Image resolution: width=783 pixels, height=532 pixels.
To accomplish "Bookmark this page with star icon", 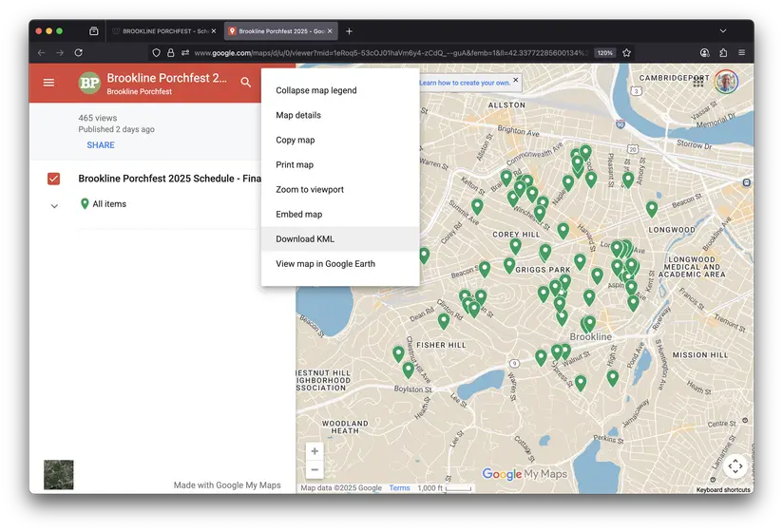I will [626, 53].
